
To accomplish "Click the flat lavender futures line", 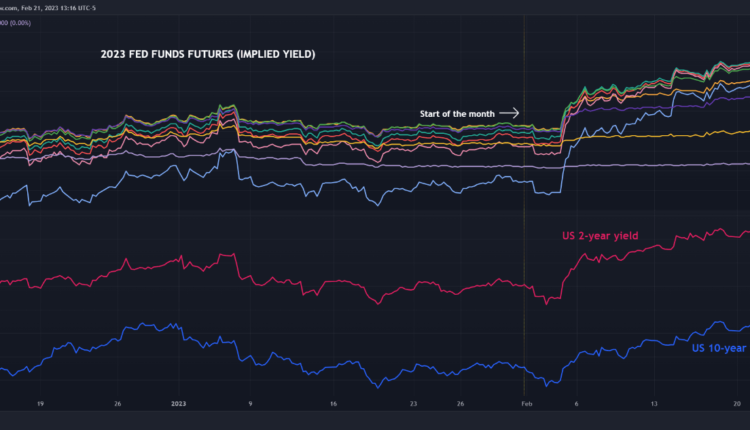I will (400, 165).
